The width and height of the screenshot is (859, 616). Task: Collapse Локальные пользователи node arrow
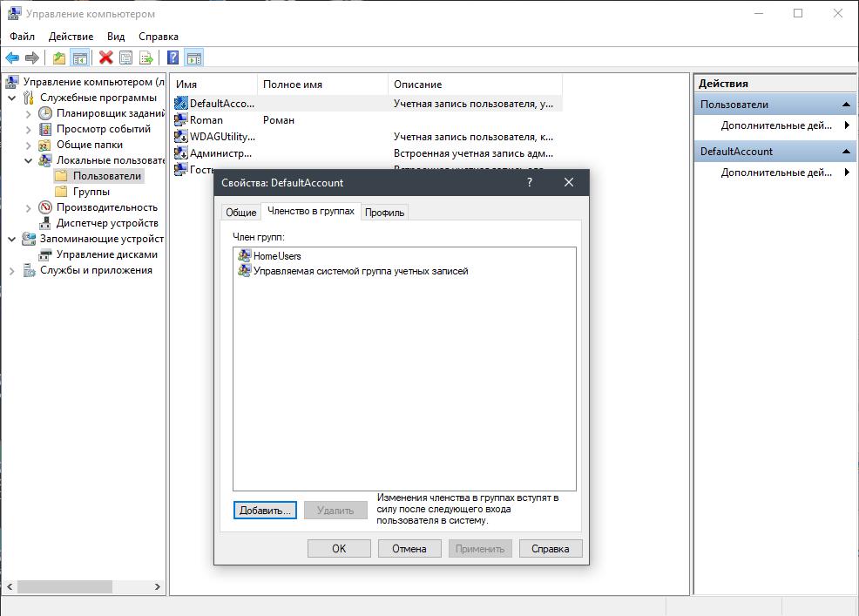tap(29, 160)
